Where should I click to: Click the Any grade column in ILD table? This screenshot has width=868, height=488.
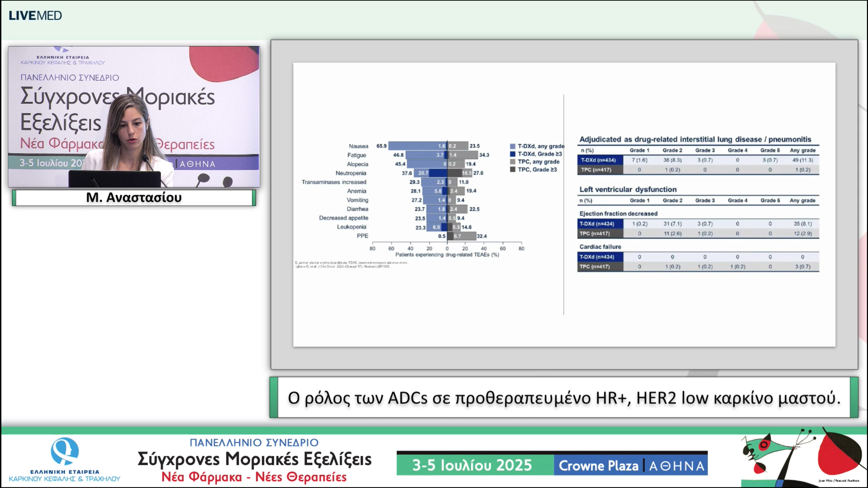(802, 150)
